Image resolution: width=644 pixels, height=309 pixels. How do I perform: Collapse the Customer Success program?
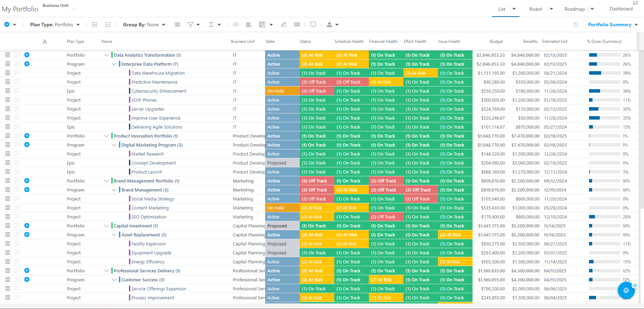[x=114, y=280]
